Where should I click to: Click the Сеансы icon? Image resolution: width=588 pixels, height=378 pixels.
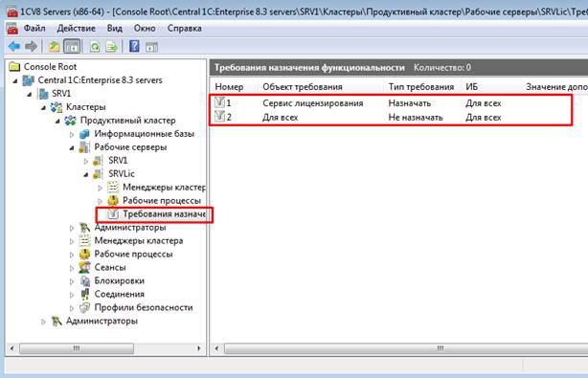[84, 268]
